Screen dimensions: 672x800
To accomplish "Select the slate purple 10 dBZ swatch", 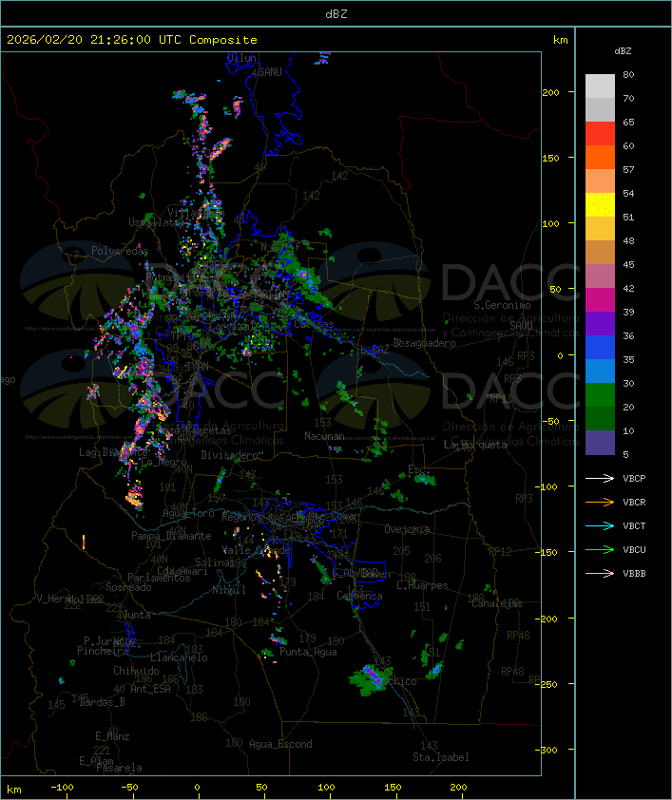I will tap(600, 443).
